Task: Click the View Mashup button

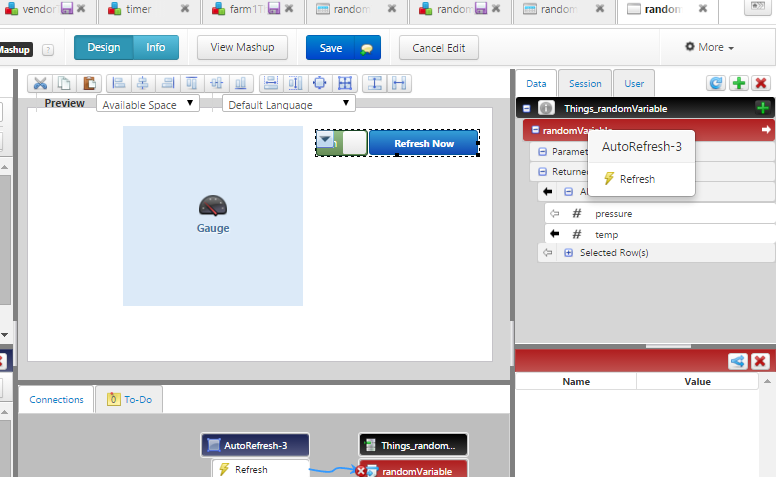Action: tap(242, 48)
